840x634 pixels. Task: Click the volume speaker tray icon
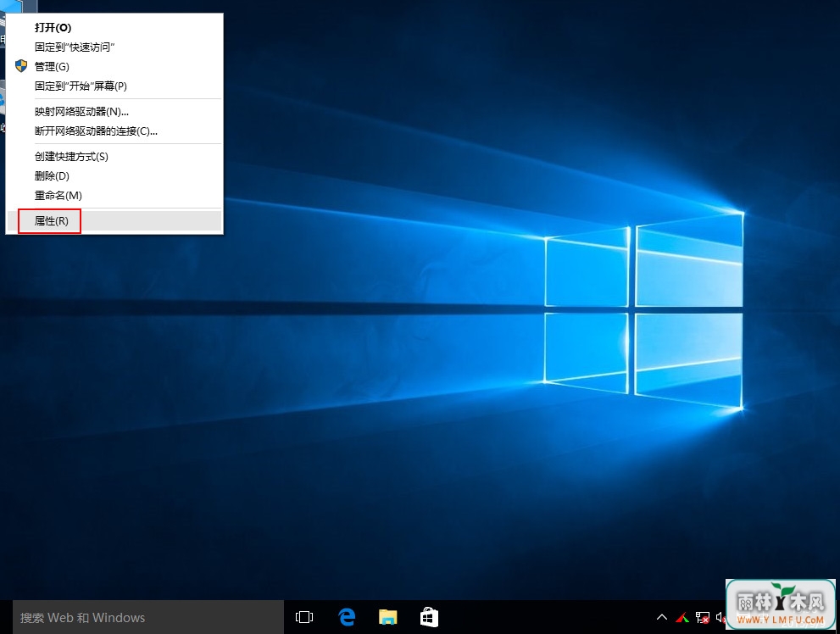[720, 617]
